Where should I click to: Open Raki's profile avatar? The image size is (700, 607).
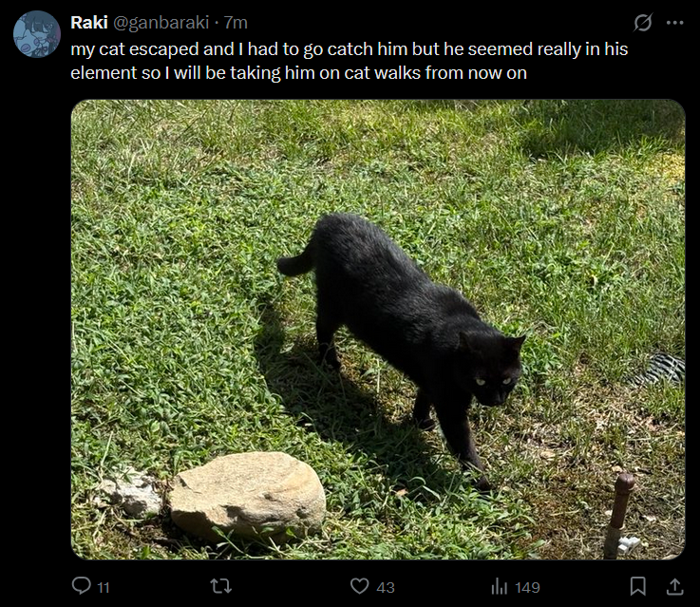(37, 34)
